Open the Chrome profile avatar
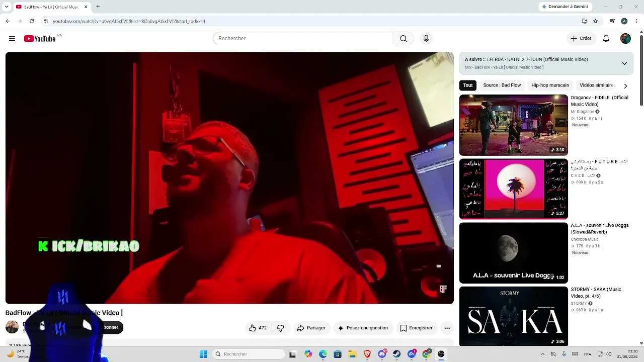Screen dimensions: 644x362 [624, 21]
